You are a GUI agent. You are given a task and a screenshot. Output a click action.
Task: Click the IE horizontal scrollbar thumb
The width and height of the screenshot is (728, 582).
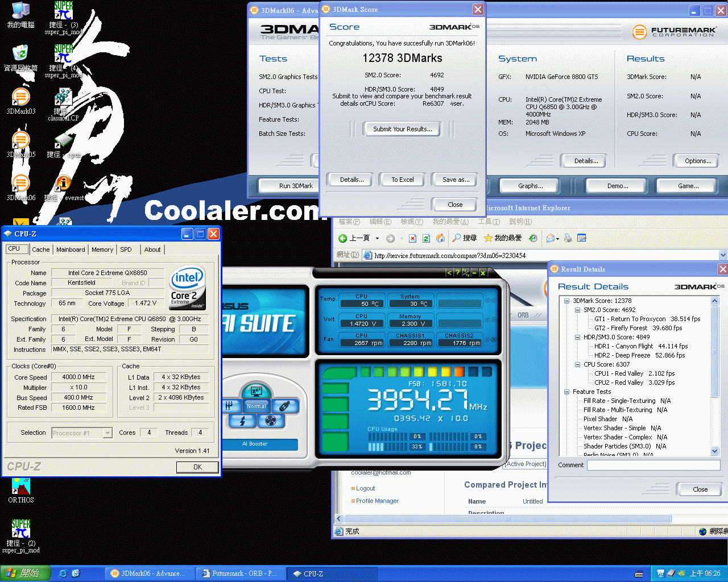click(508, 518)
